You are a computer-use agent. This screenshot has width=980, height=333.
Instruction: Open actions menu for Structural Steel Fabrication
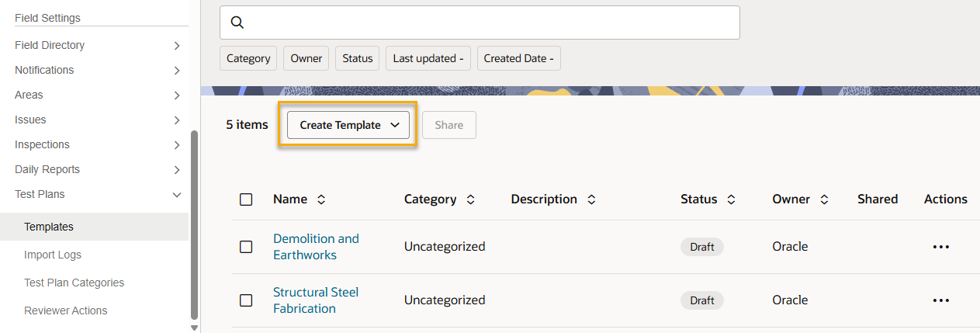pyautogui.click(x=940, y=300)
